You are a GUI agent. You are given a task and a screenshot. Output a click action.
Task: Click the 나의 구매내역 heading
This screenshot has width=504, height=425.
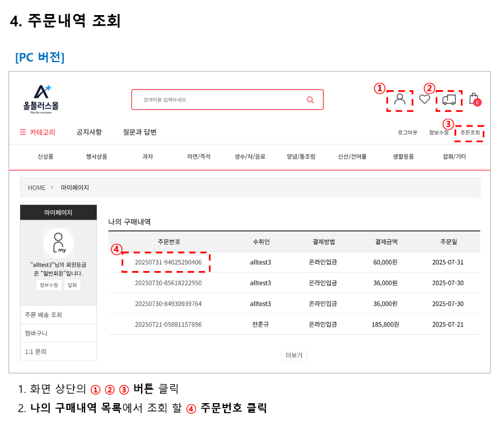coord(129,222)
